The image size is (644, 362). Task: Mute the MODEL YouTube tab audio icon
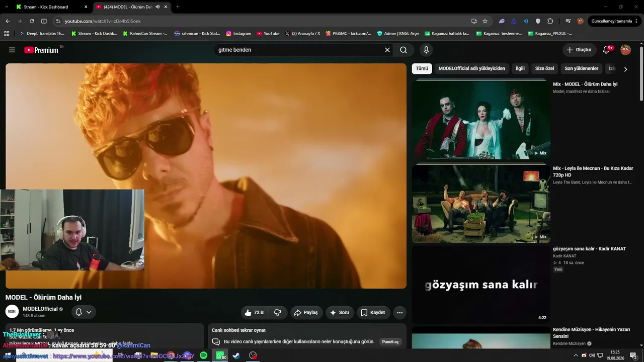[x=157, y=7]
